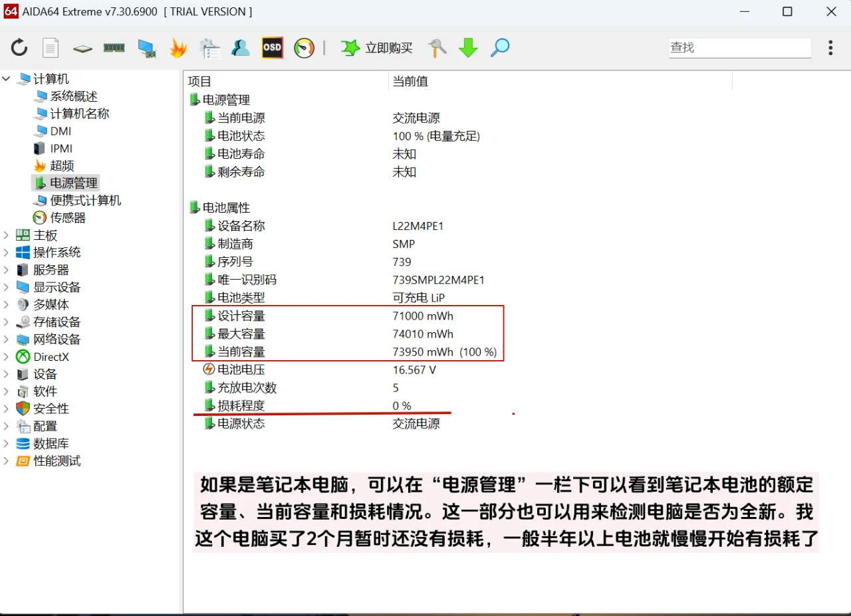Click the 立即购买 buy now button

coord(377,48)
